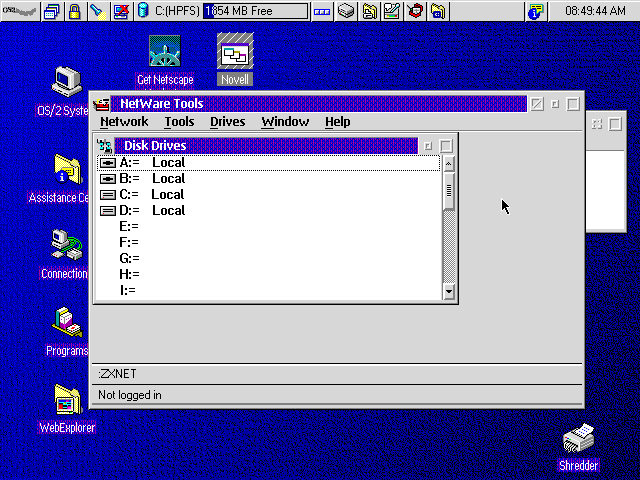Select the unmapped H:= drive entry
The height and width of the screenshot is (480, 640).
269,274
